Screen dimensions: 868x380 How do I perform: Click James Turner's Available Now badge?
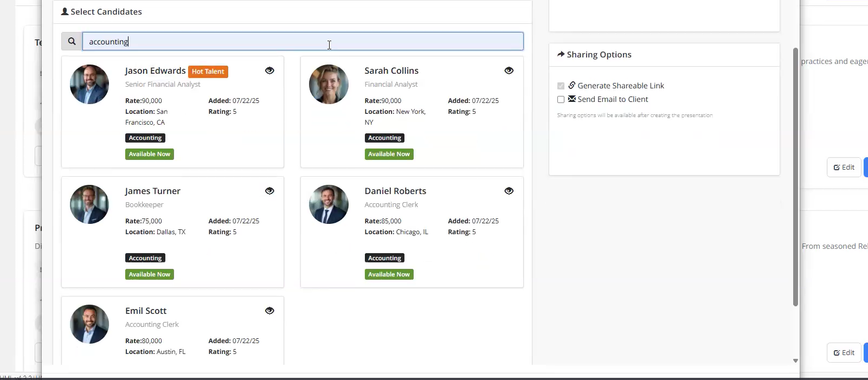click(150, 274)
